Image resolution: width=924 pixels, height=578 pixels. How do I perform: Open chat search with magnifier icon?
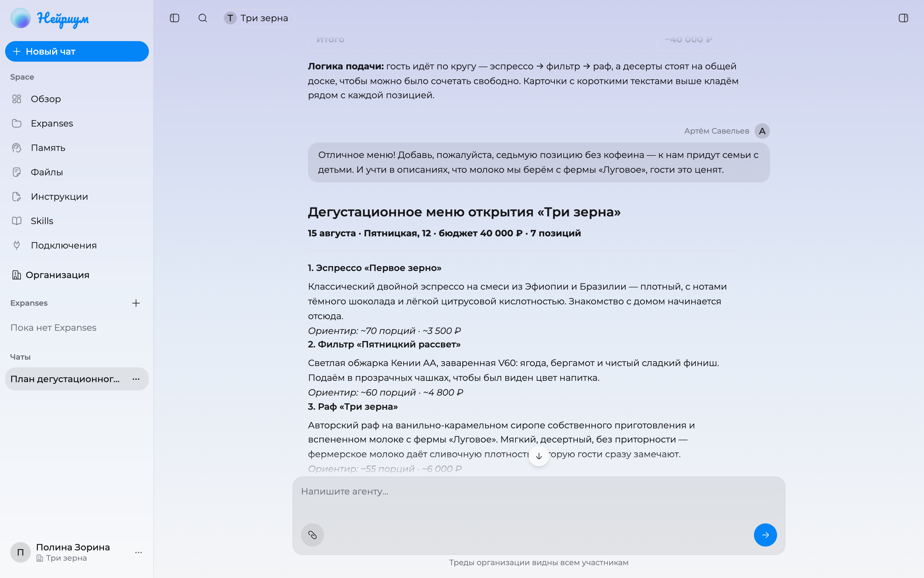point(203,18)
